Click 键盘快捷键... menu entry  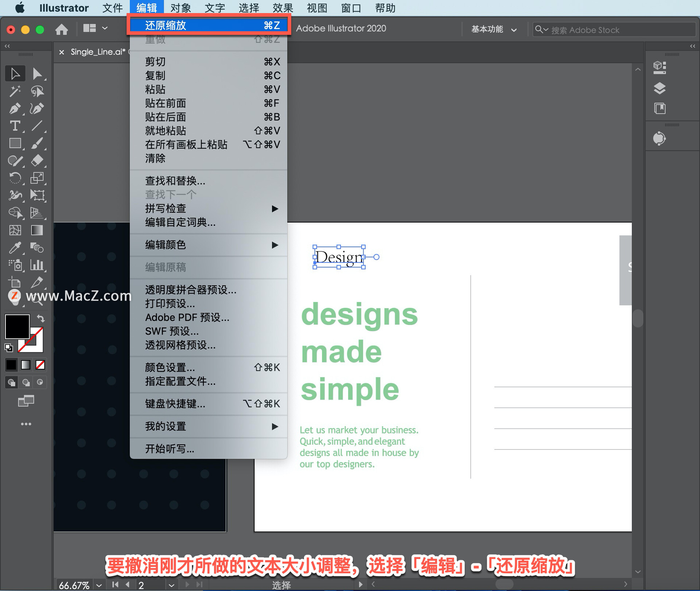coord(175,403)
